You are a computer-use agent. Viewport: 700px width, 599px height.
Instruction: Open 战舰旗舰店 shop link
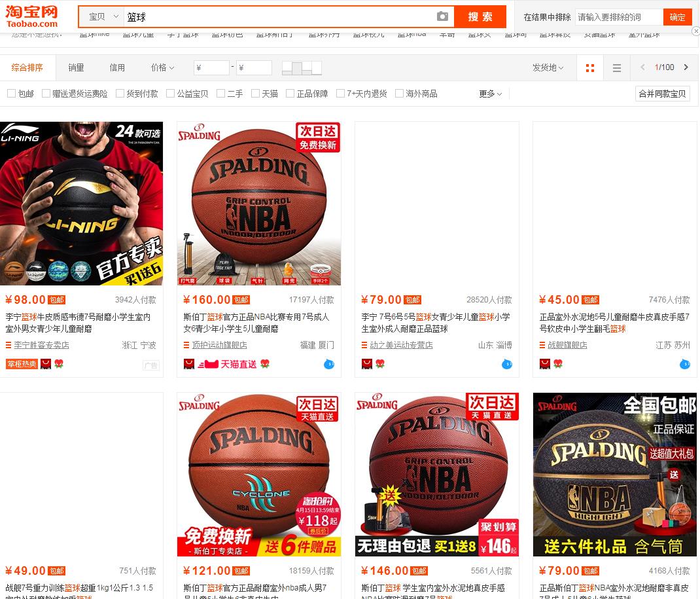(x=567, y=345)
